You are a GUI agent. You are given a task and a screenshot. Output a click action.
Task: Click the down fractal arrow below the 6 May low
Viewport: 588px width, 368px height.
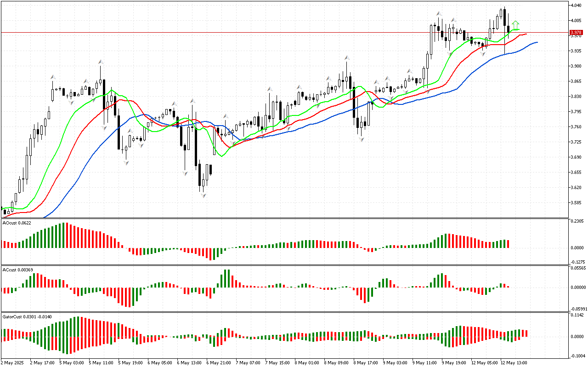pos(203,195)
